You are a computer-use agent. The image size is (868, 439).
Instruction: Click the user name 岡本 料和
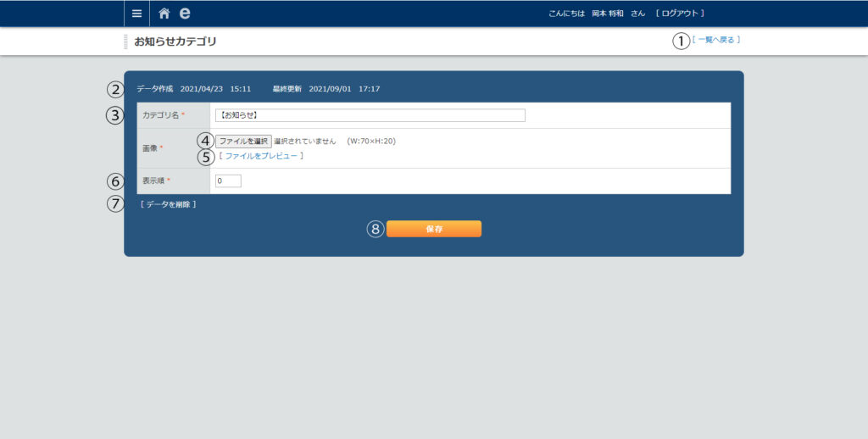pos(609,14)
